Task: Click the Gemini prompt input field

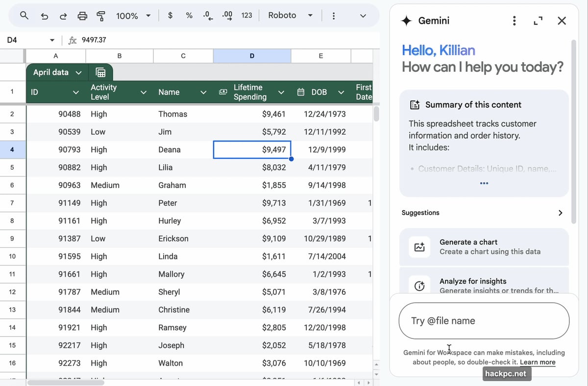Action: (x=484, y=321)
